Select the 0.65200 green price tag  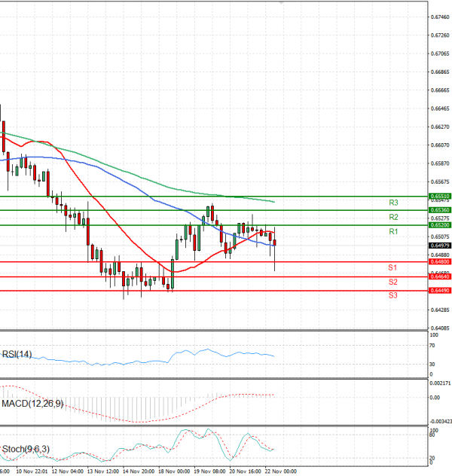(x=440, y=225)
